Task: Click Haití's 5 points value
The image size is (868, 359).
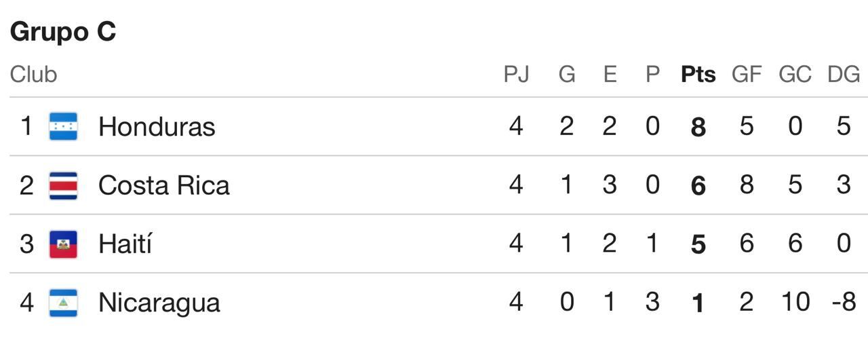Action: [x=698, y=244]
